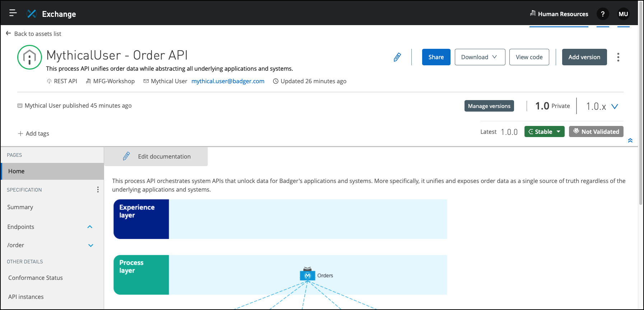Click the Human Resources organization switcher

click(559, 14)
